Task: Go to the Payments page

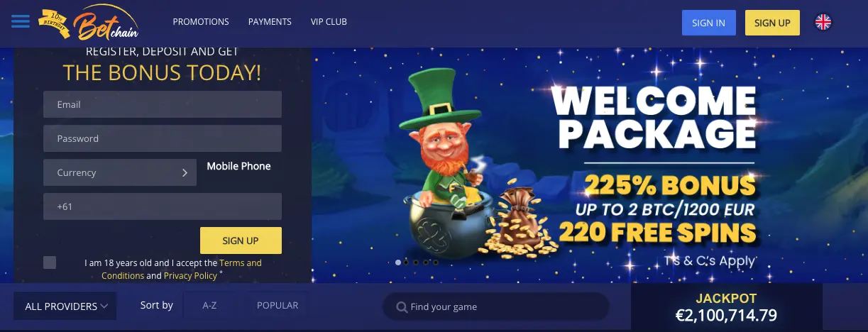Action: click(270, 22)
